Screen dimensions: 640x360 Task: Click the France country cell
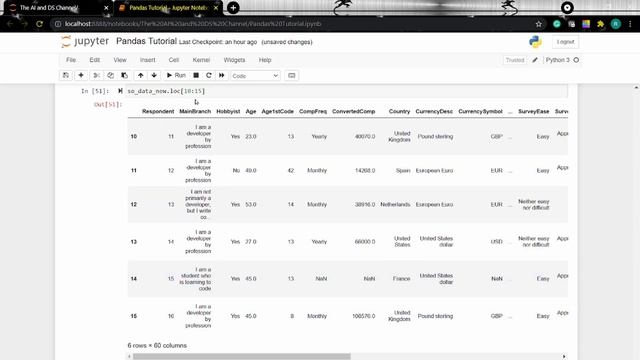click(x=401, y=279)
